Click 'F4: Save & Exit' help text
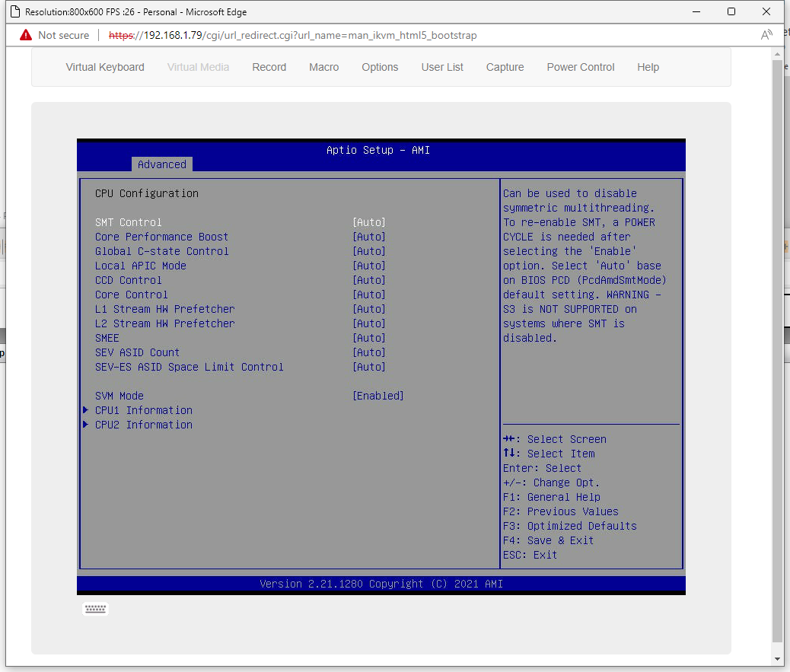The height and width of the screenshot is (672, 790). [x=548, y=540]
